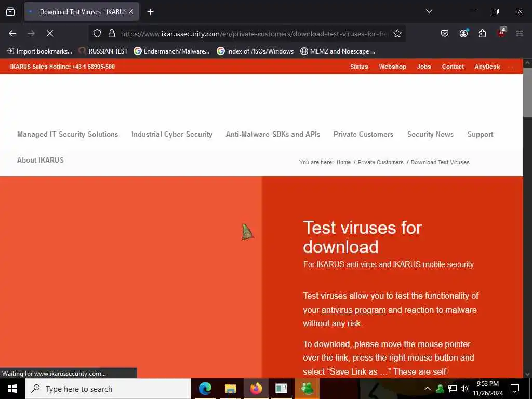Open the Security News menu
The image size is (532, 399).
coord(430,135)
